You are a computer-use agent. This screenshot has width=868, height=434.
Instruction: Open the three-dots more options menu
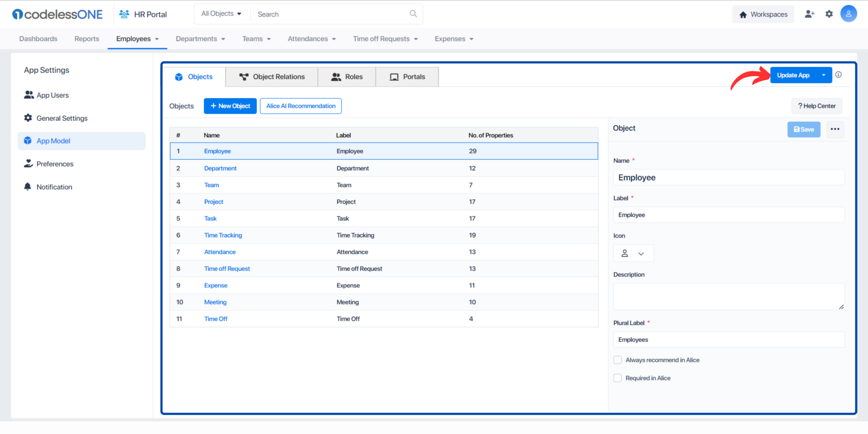[835, 129]
